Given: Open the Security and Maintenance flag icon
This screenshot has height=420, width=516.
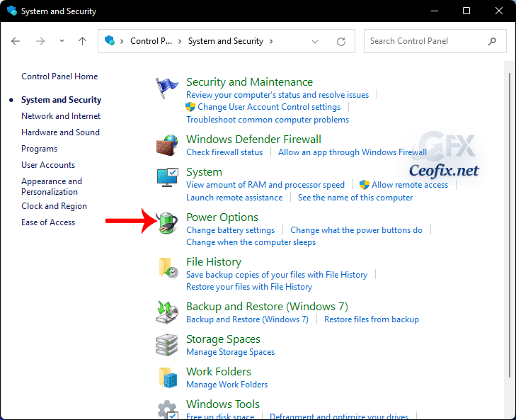Looking at the screenshot, I should 167,88.
